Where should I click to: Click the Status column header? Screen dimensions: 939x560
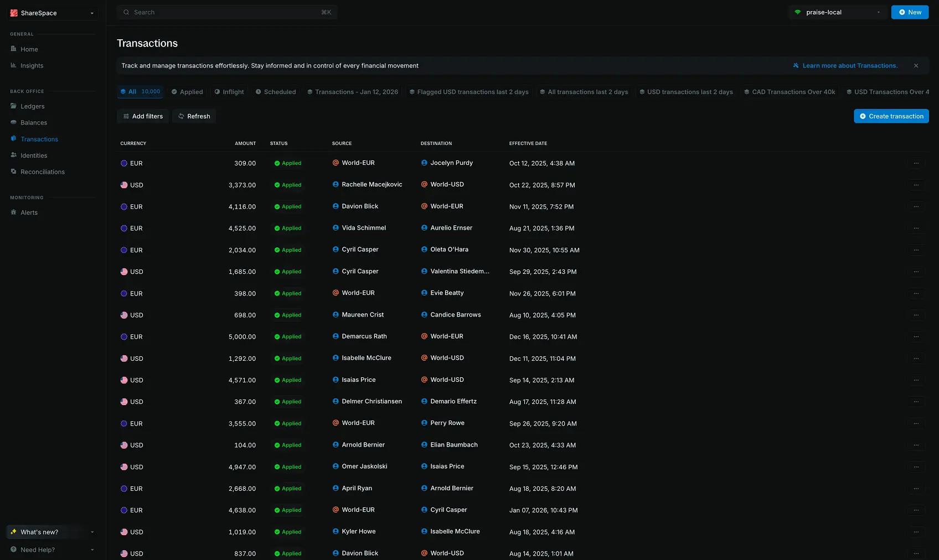tap(278, 143)
